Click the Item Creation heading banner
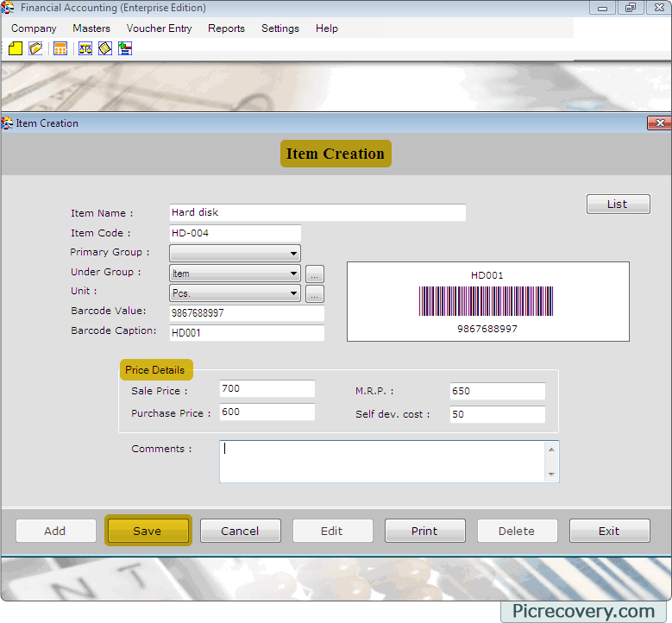 coord(336,154)
